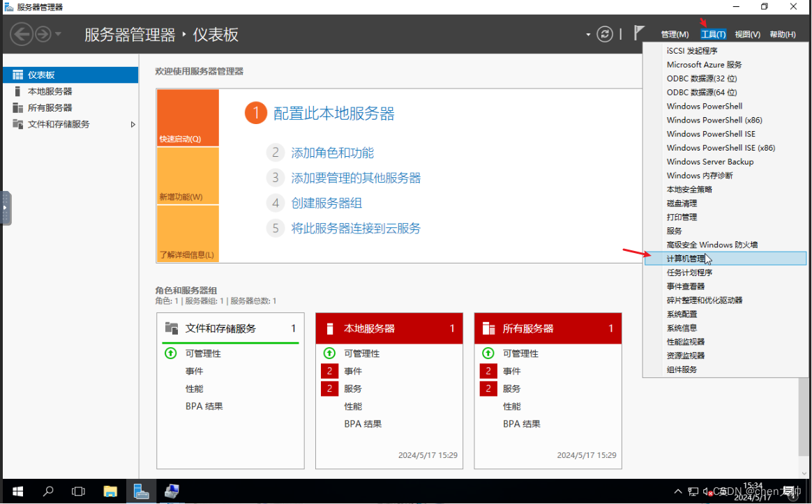Open 资源监视器 from tools menu
The height and width of the screenshot is (504, 812).
725,356
